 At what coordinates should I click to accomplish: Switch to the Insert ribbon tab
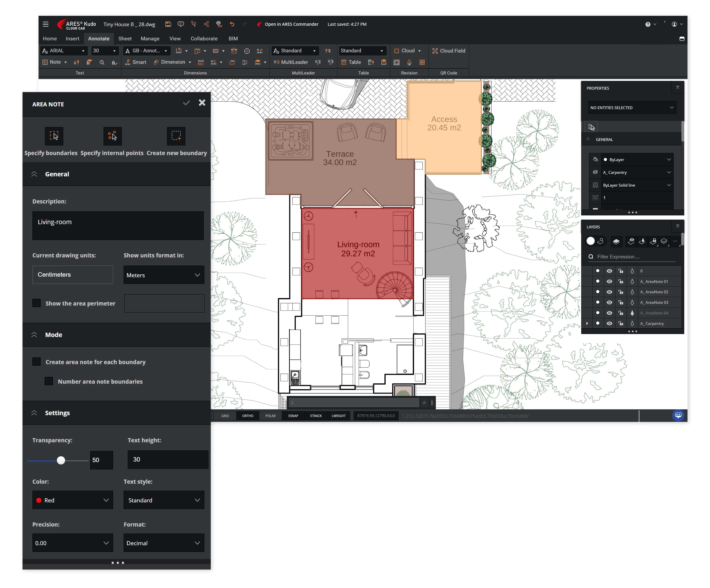[x=72, y=39]
